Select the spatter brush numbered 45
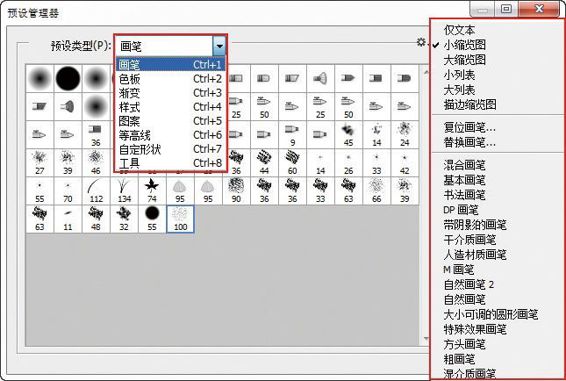The height and width of the screenshot is (381, 566). pos(348,135)
